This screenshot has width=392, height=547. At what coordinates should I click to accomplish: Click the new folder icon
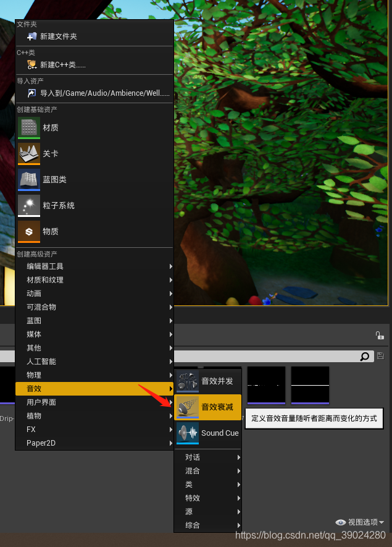tap(31, 36)
